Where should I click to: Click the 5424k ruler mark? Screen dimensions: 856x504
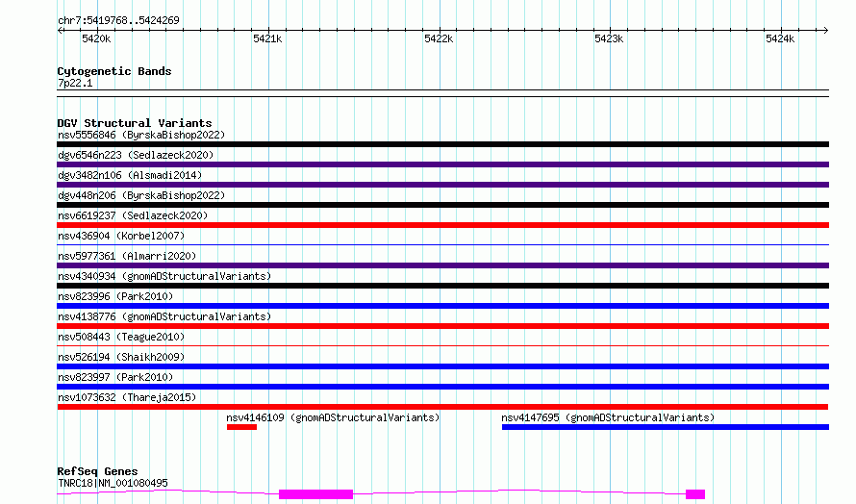point(780,38)
